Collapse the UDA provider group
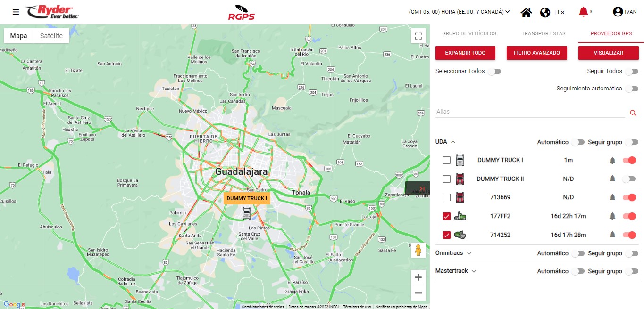 [453, 142]
